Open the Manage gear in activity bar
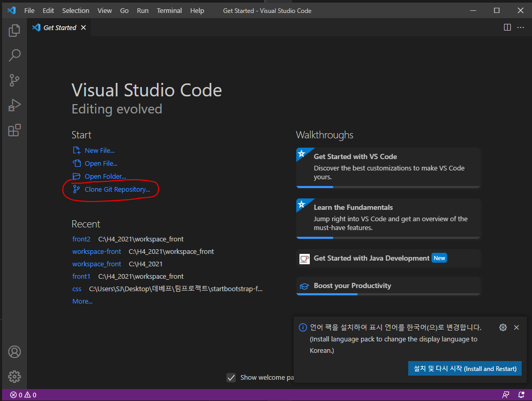 tap(15, 377)
